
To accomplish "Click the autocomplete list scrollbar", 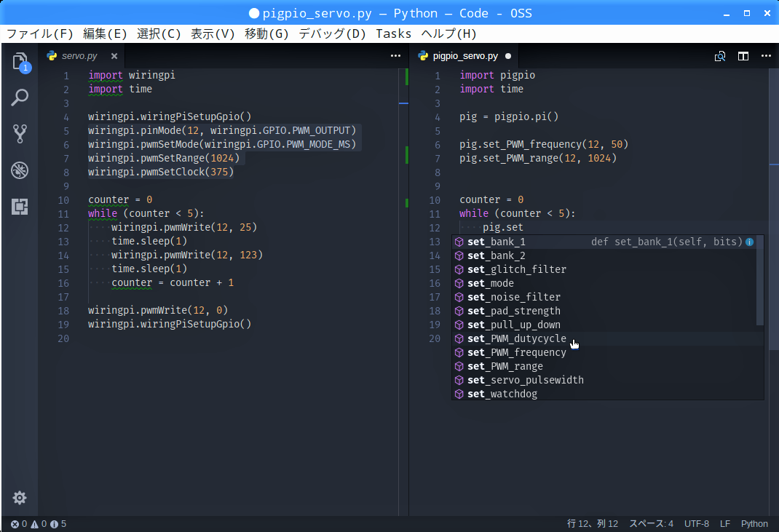I will point(760,280).
